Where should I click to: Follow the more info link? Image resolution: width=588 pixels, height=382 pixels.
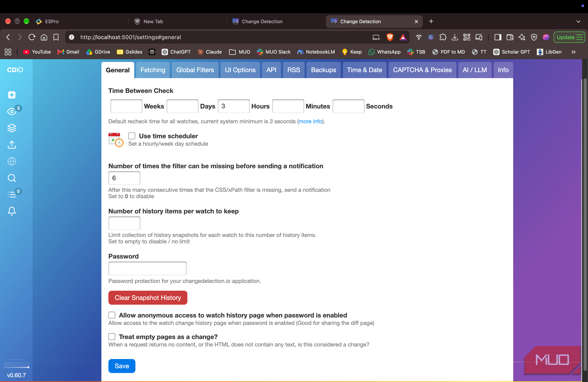(x=310, y=121)
